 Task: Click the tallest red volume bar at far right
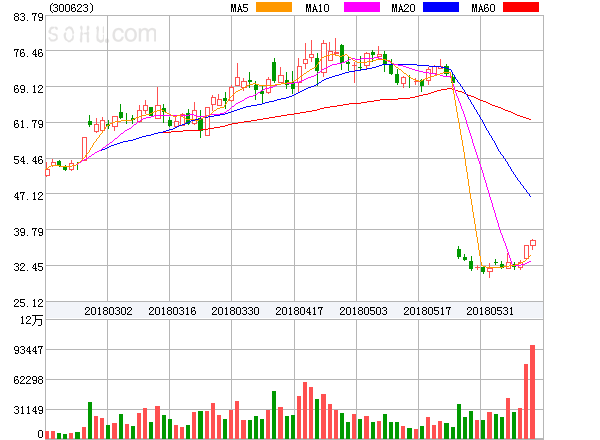(532, 392)
